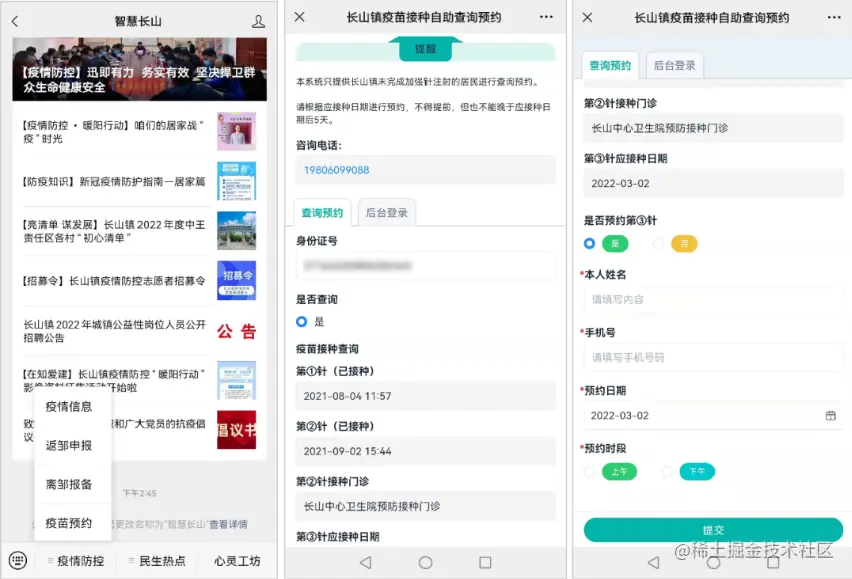Tap second dose time 2021-09-02 15:44
The height and width of the screenshot is (579, 852).
(425, 451)
